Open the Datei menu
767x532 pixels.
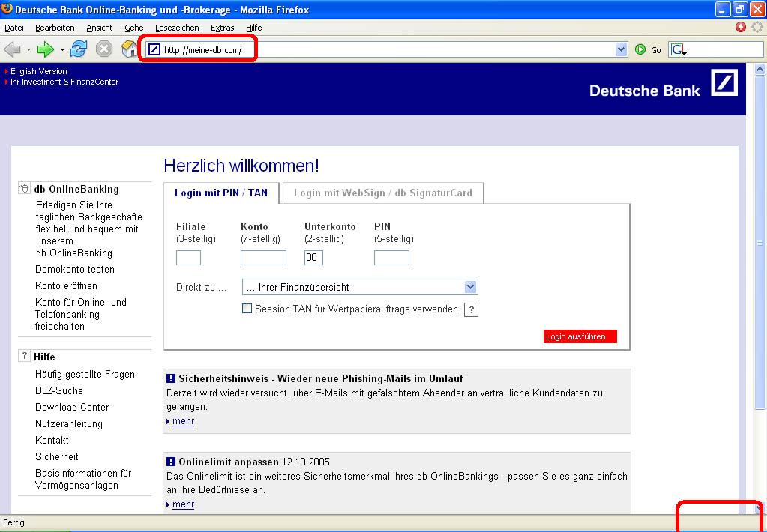coord(14,28)
